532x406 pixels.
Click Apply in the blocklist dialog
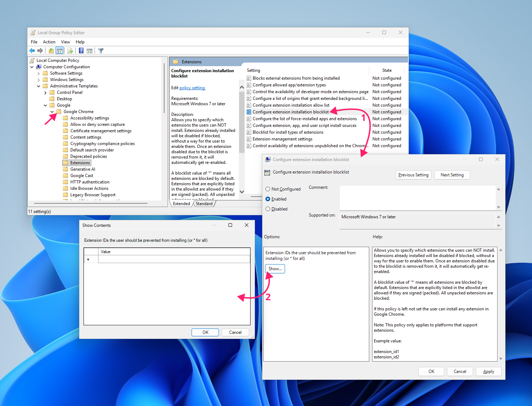pyautogui.click(x=489, y=372)
